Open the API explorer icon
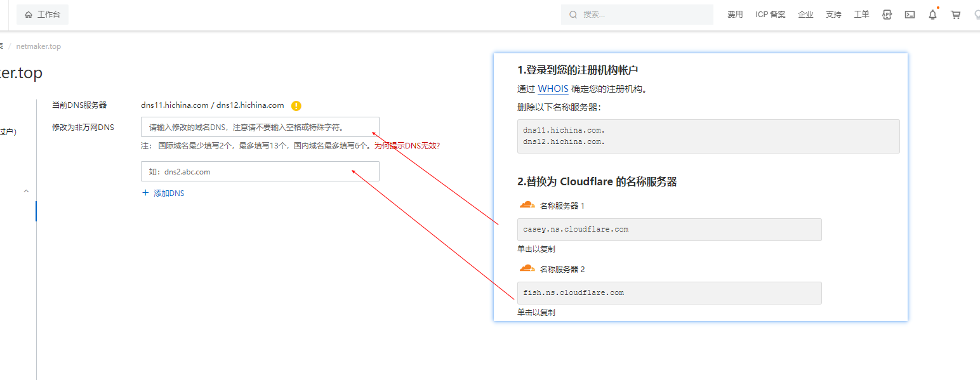Image resolution: width=980 pixels, height=380 pixels. coord(887,15)
